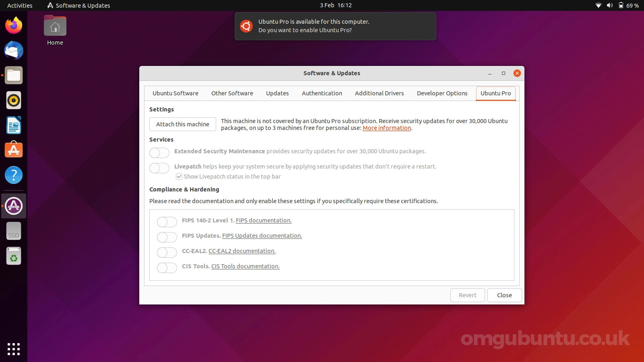Show Applications grid in the dock
Viewport: 644px width, 362px height.
pos(14,349)
